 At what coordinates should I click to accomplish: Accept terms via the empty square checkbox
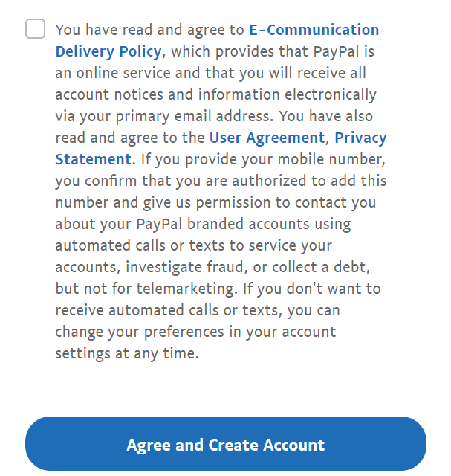(35, 30)
